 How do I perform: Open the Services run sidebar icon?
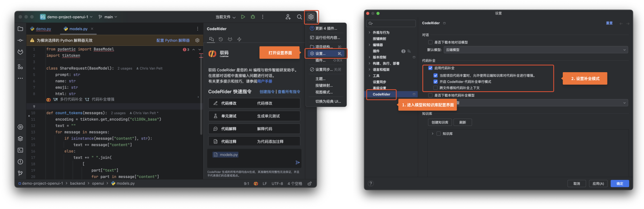click(20, 127)
